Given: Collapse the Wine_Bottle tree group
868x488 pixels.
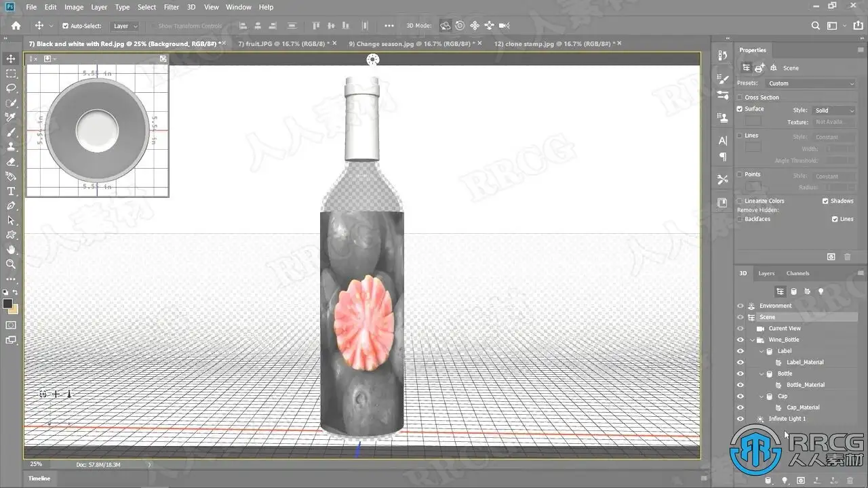Looking at the screenshot, I should (752, 340).
